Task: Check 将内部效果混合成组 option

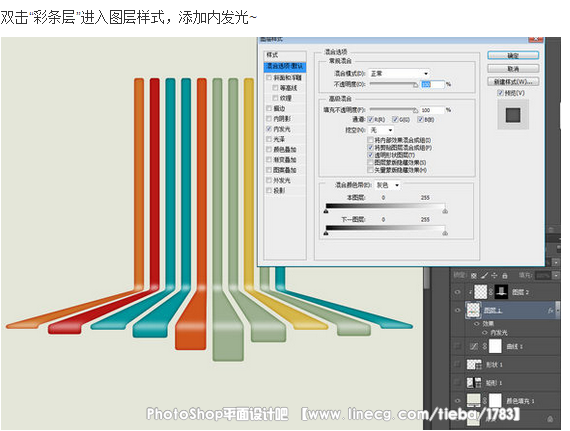Action: coord(370,140)
